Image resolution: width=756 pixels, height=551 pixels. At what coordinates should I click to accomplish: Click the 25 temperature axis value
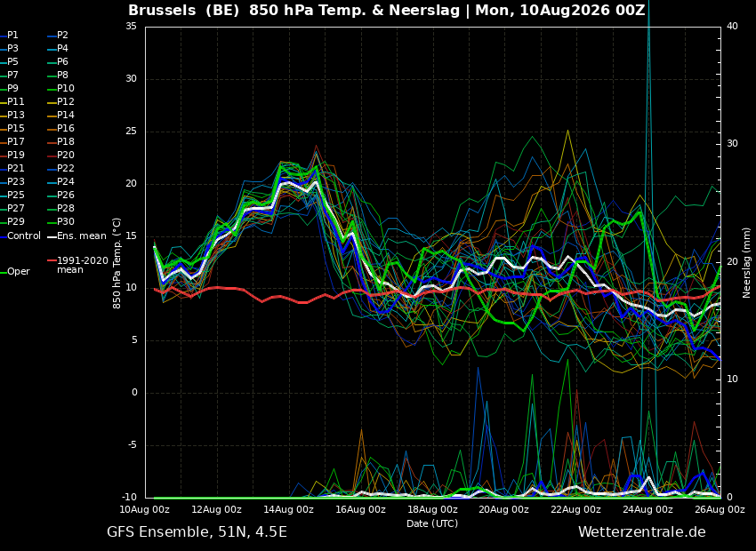click(x=131, y=131)
